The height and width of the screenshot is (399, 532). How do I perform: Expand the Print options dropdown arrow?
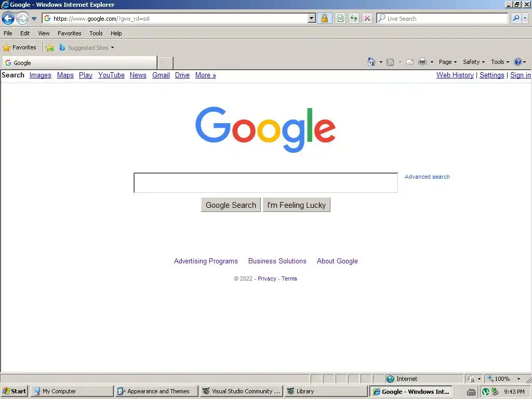click(x=432, y=62)
